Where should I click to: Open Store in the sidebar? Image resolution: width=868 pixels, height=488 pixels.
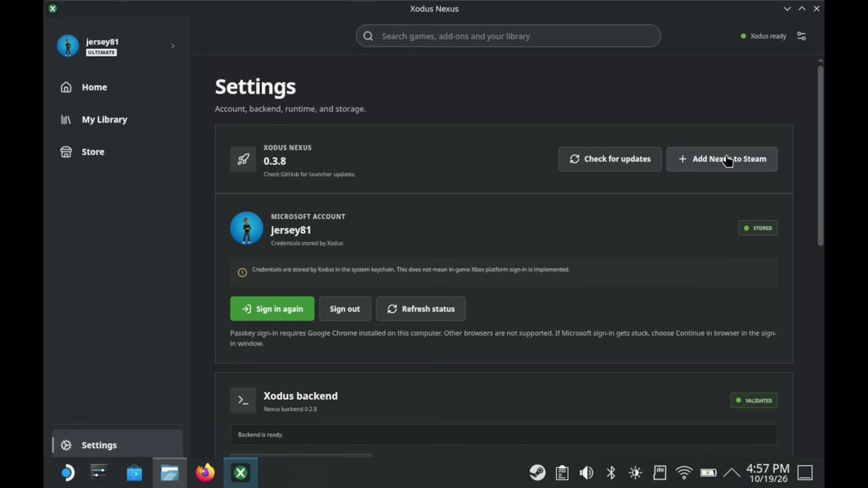click(93, 152)
